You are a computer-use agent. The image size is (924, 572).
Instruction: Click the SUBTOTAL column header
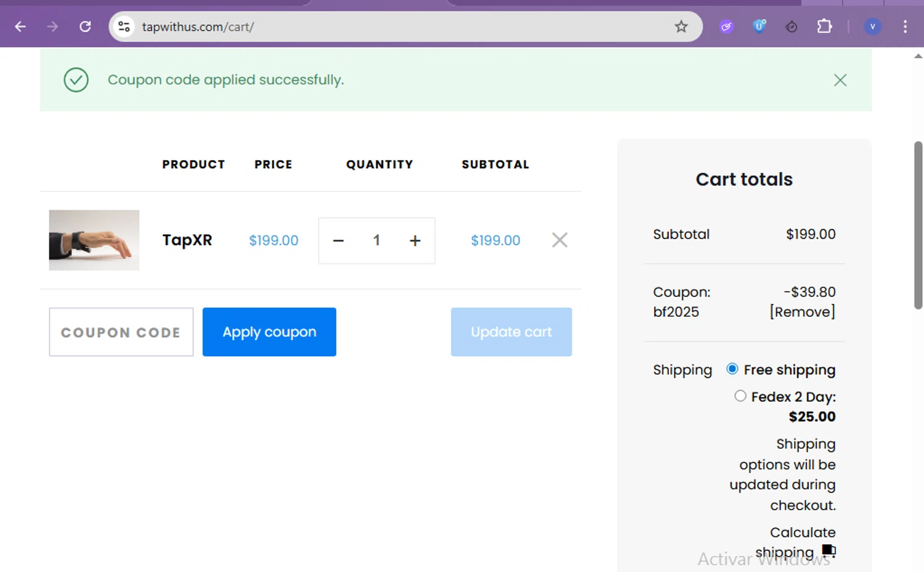click(495, 165)
